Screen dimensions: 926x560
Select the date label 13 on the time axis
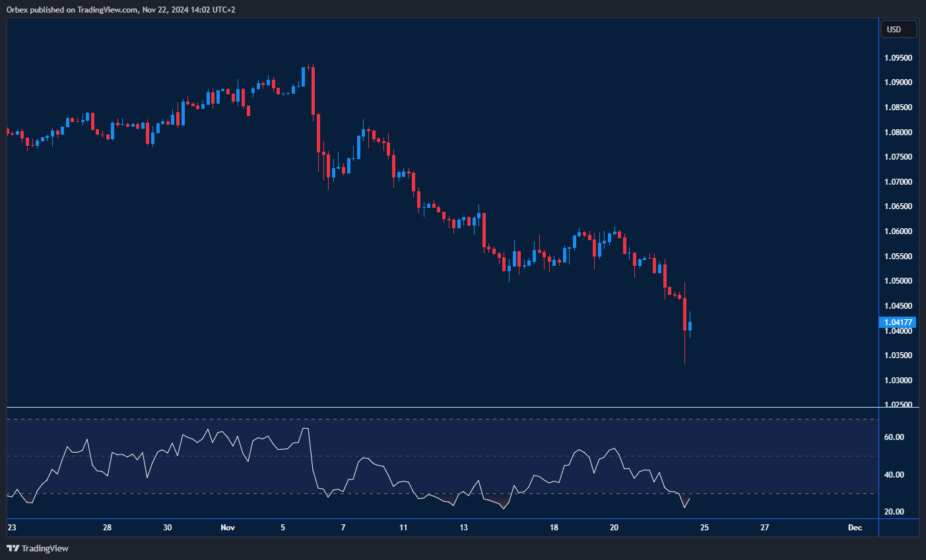click(x=464, y=528)
